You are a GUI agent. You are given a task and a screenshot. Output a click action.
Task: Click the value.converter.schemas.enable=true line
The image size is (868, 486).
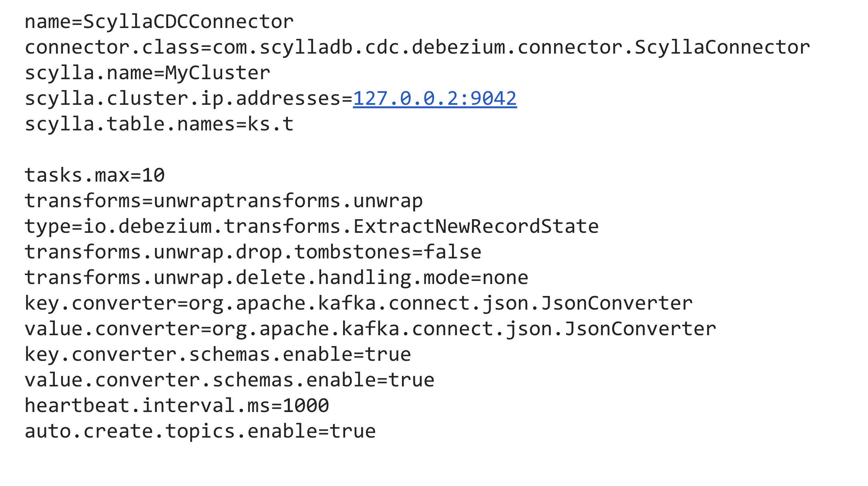pos(230,380)
